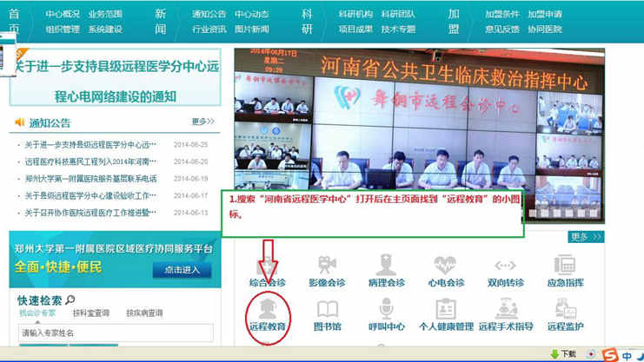
Task: Open the 病理会诊 doctor icon
Action: coord(386,265)
